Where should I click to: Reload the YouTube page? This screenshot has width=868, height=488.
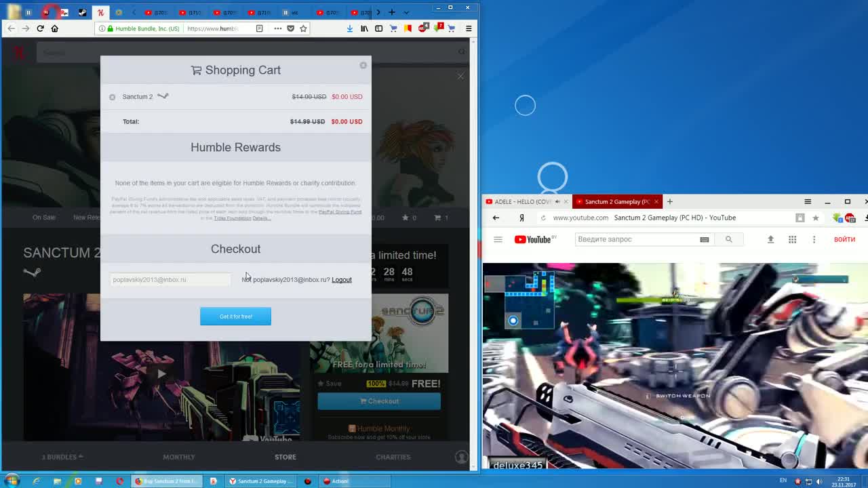(x=543, y=218)
